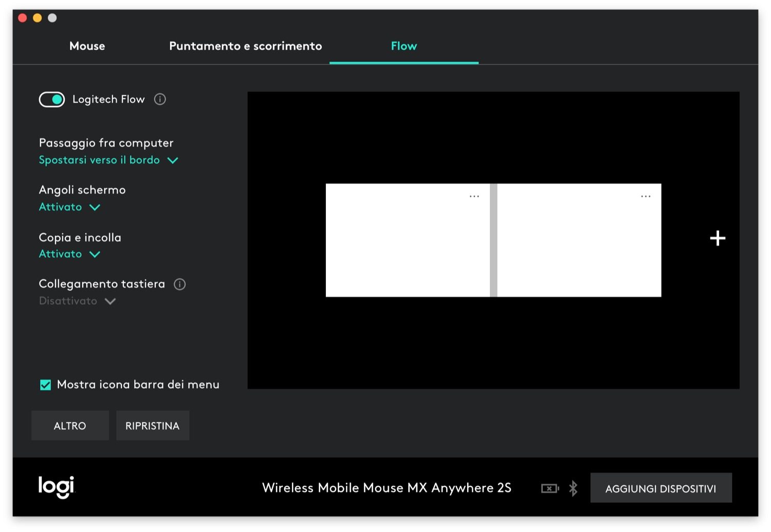Uncheck Mostra icona barra dei menu
This screenshot has height=532, width=771.
coord(46,385)
